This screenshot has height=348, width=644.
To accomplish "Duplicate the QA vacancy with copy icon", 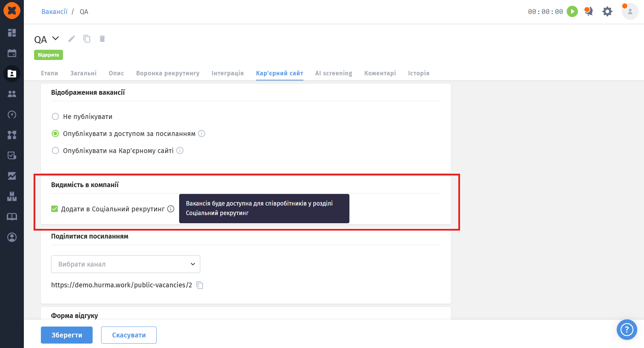I will (87, 39).
